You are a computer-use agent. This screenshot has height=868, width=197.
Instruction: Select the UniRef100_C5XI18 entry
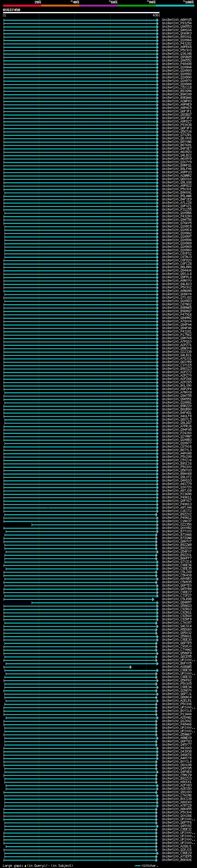point(177,88)
